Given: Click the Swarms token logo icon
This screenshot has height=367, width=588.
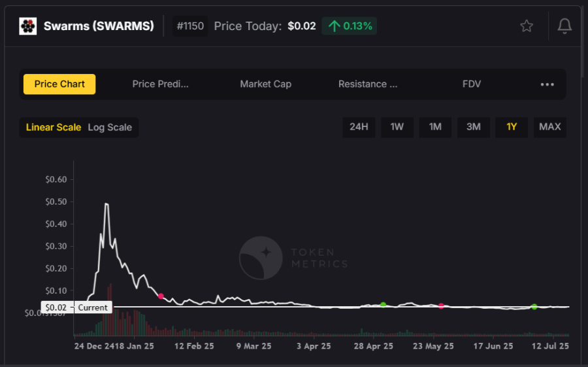Looking at the screenshot, I should pyautogui.click(x=27, y=26).
